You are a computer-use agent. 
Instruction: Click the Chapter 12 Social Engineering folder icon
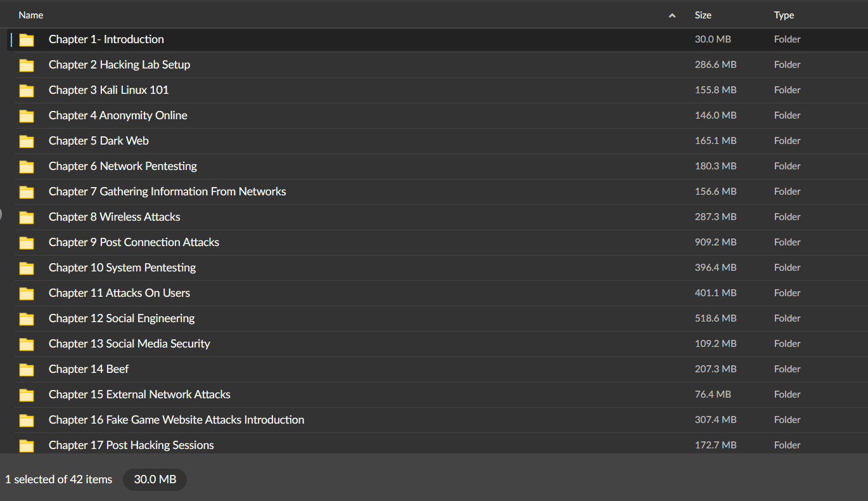27,318
